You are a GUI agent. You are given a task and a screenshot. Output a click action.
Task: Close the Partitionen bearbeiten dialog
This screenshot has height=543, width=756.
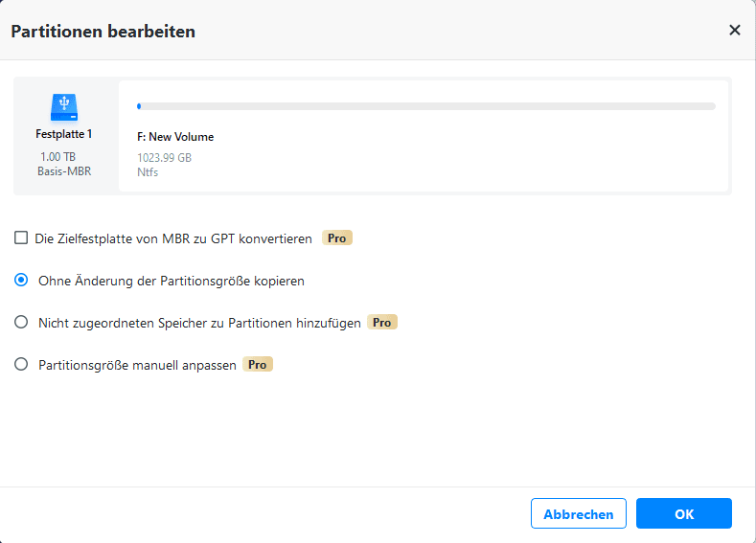pos(735,30)
